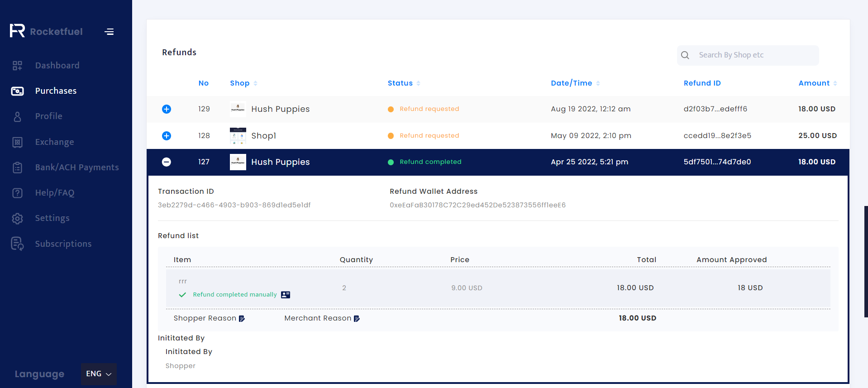Collapse sidebar with hamburger menu icon

109,32
